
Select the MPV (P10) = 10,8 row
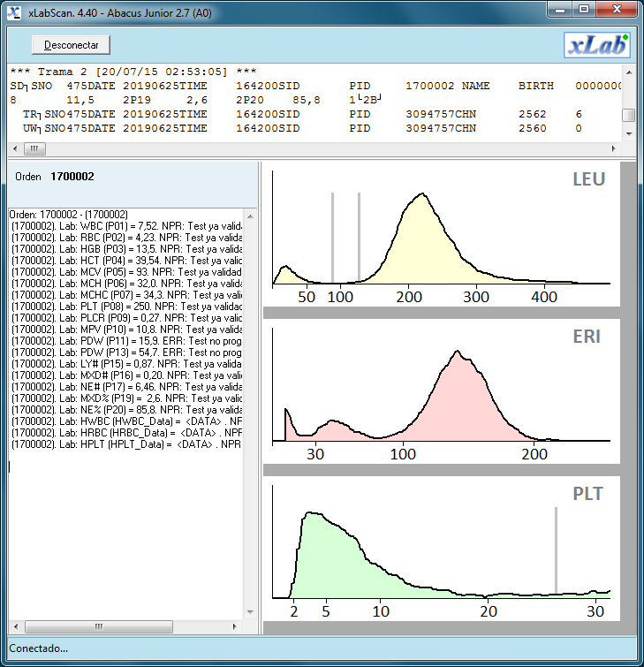point(126,330)
